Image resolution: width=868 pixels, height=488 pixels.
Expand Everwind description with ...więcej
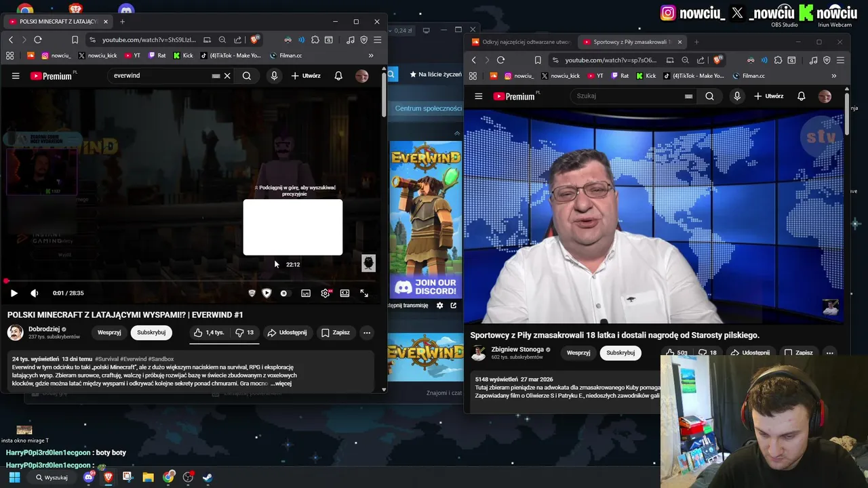coord(281,384)
